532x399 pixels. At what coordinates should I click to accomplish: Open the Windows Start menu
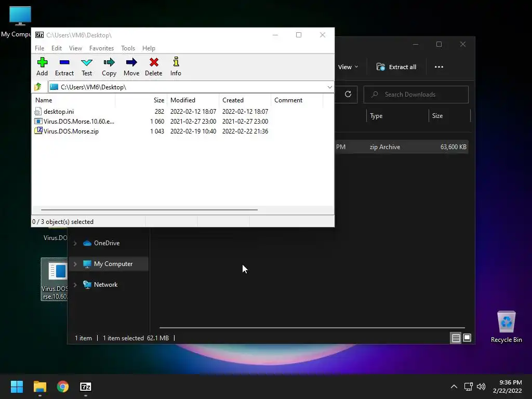click(17, 387)
